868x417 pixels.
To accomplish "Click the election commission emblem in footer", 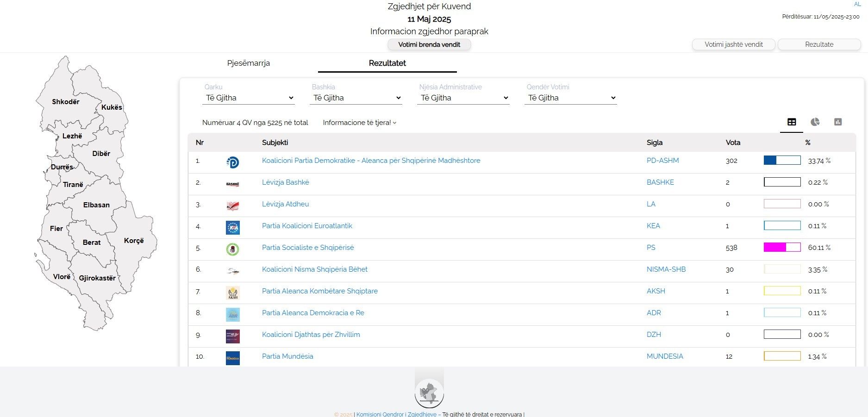I will [429, 393].
